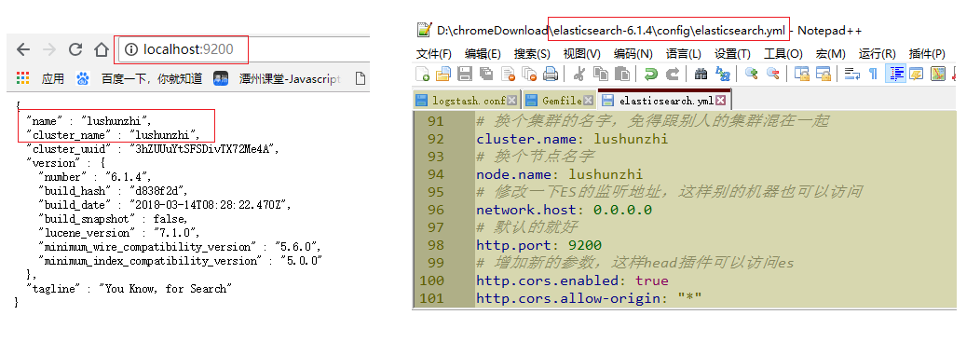980x342 pixels.
Task: Click the Save floppy-disk icon in the toolbar
Action: (x=464, y=75)
